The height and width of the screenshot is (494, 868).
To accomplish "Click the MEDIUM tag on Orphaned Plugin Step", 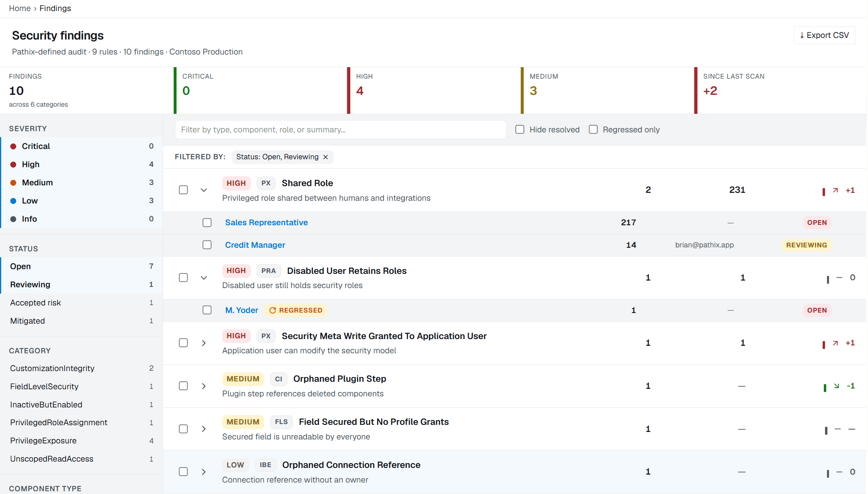I will (243, 379).
